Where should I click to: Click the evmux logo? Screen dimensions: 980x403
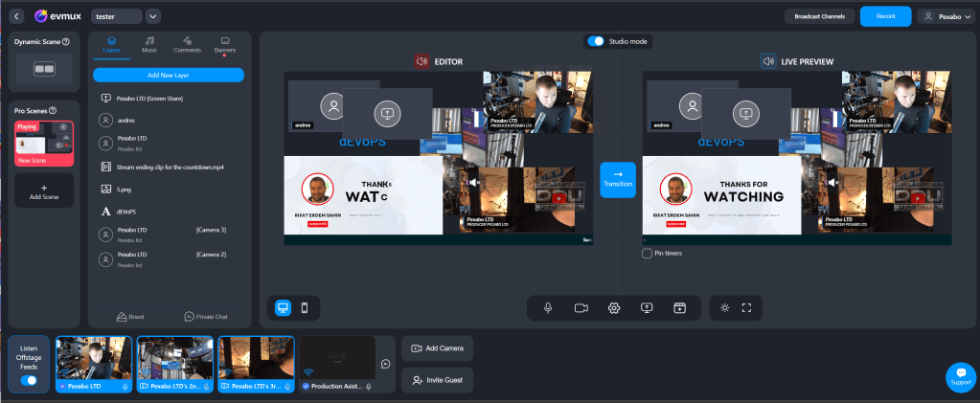click(57, 15)
